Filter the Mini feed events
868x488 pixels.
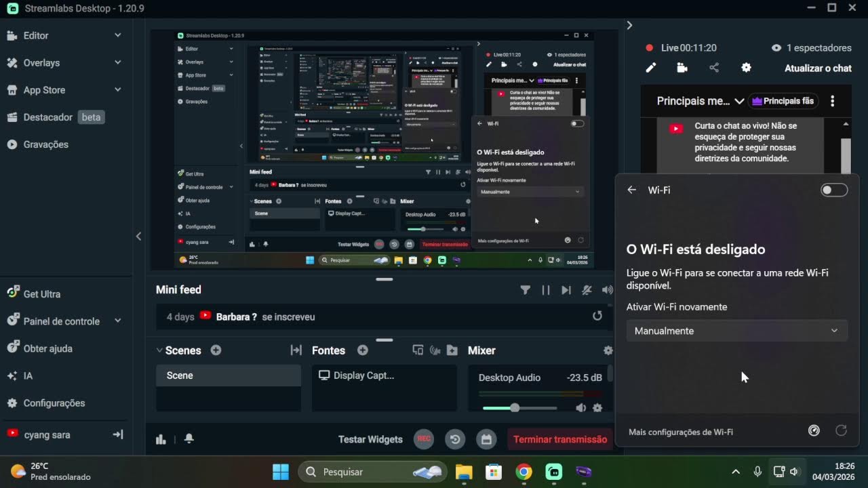coord(525,290)
